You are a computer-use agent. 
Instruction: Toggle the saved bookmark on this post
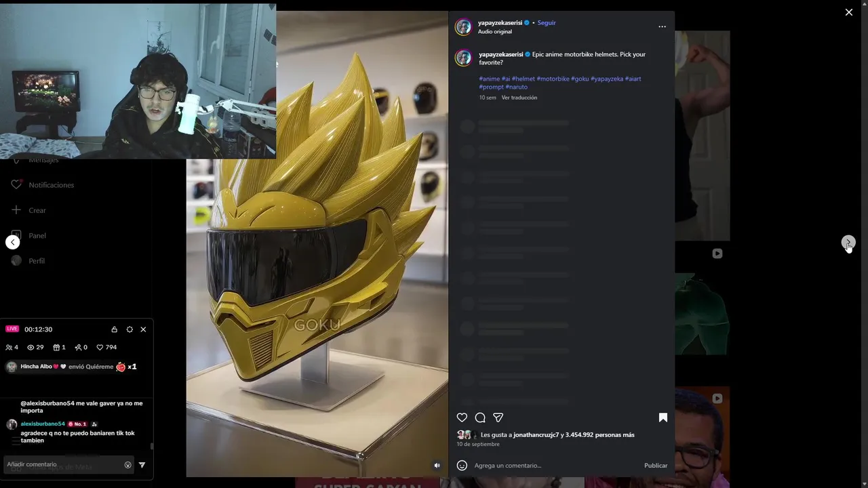[x=663, y=418]
